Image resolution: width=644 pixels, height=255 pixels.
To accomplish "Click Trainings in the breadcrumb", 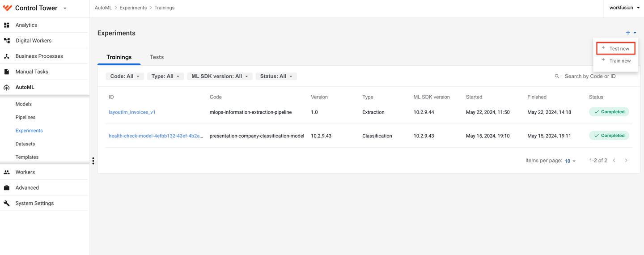I will 164,8.
